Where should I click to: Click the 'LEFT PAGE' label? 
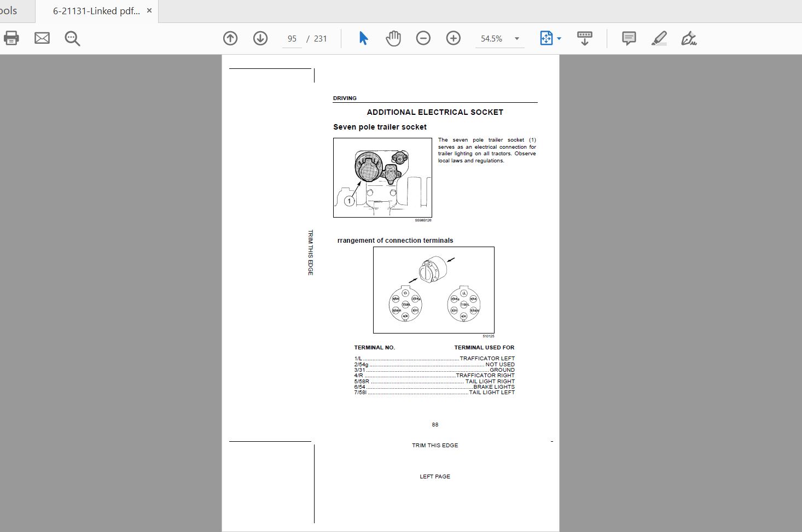click(x=435, y=477)
